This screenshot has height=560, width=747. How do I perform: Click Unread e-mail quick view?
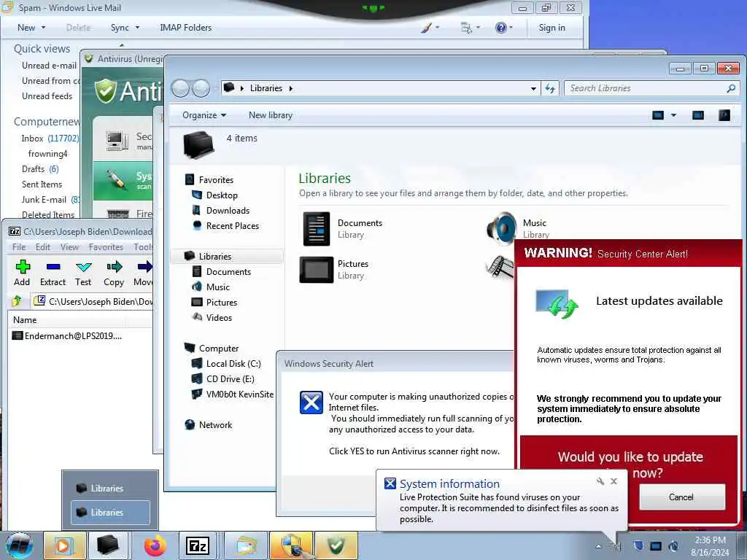point(49,65)
